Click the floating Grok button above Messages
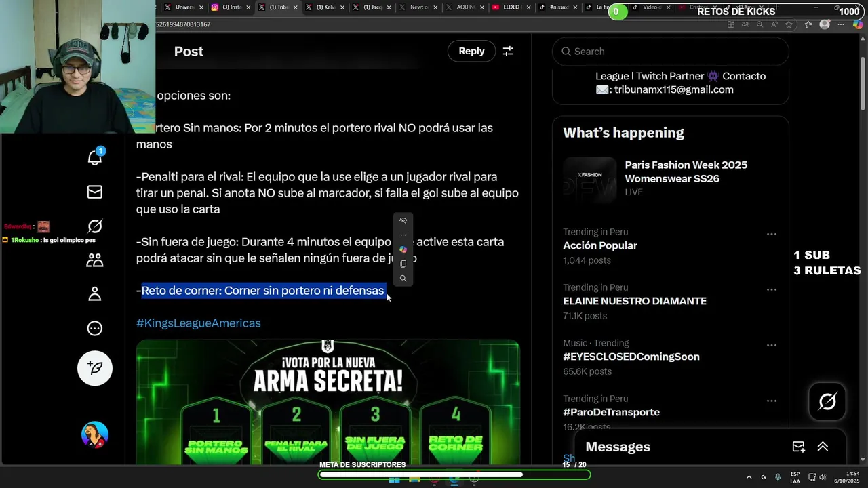 (827, 402)
